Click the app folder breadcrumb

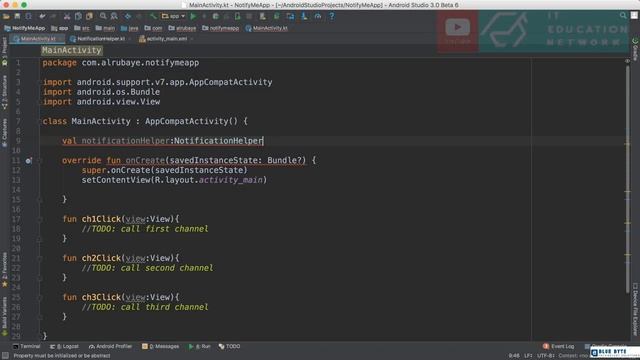click(60, 28)
